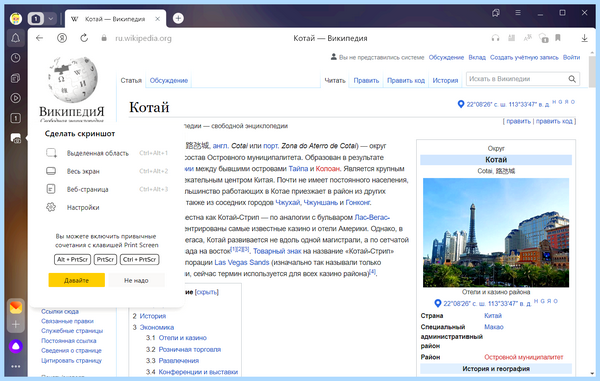
Task: Click Wikipedia globe logo
Action: [72, 80]
